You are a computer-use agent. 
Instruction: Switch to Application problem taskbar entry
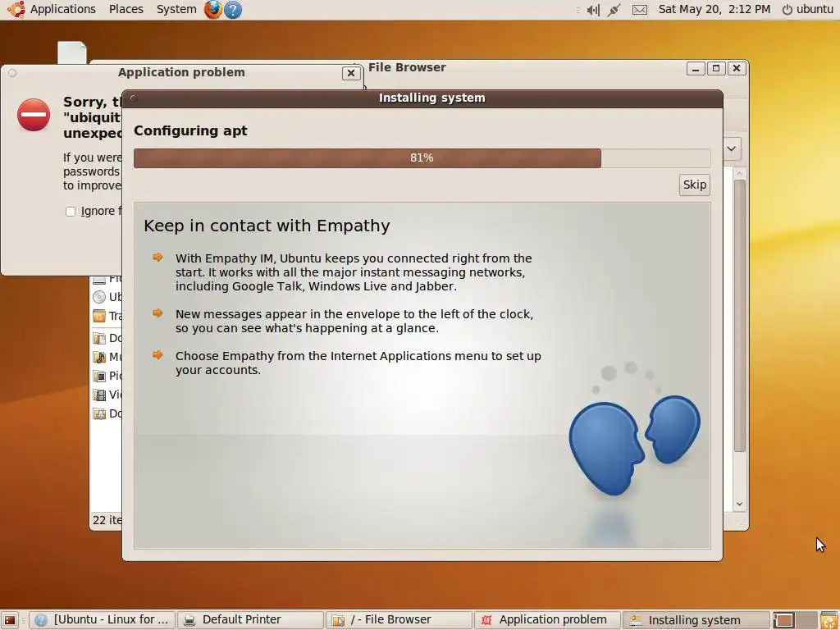pos(548,620)
